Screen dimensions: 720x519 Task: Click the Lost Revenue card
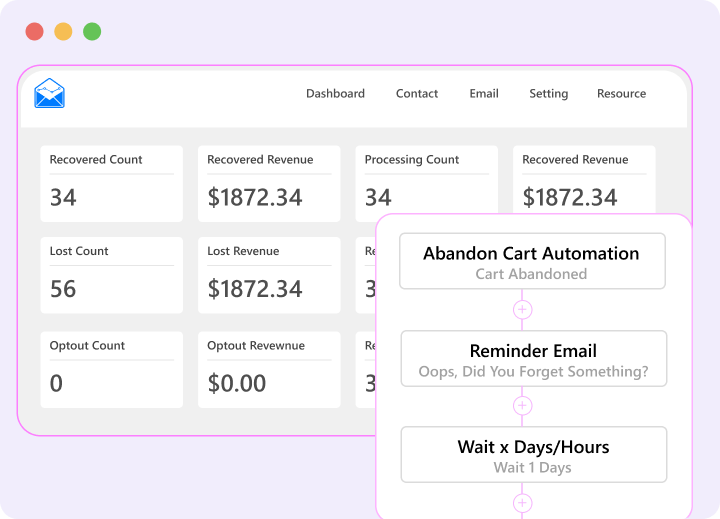click(x=269, y=275)
